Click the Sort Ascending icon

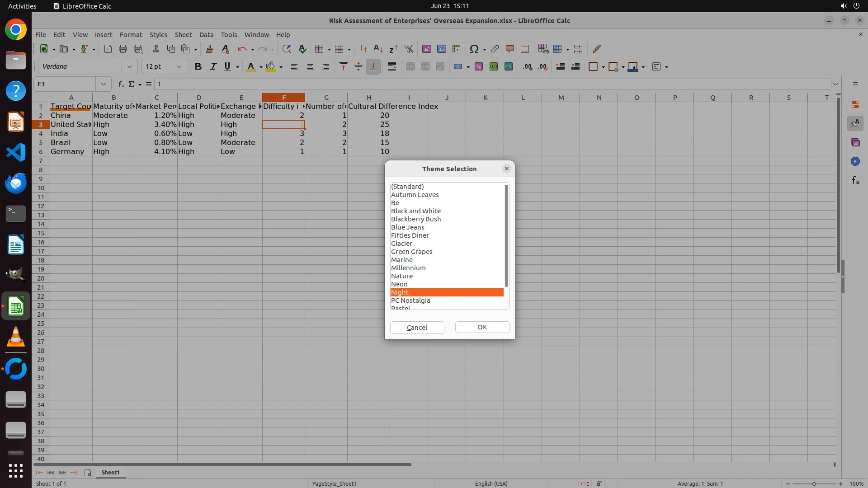[x=378, y=49]
